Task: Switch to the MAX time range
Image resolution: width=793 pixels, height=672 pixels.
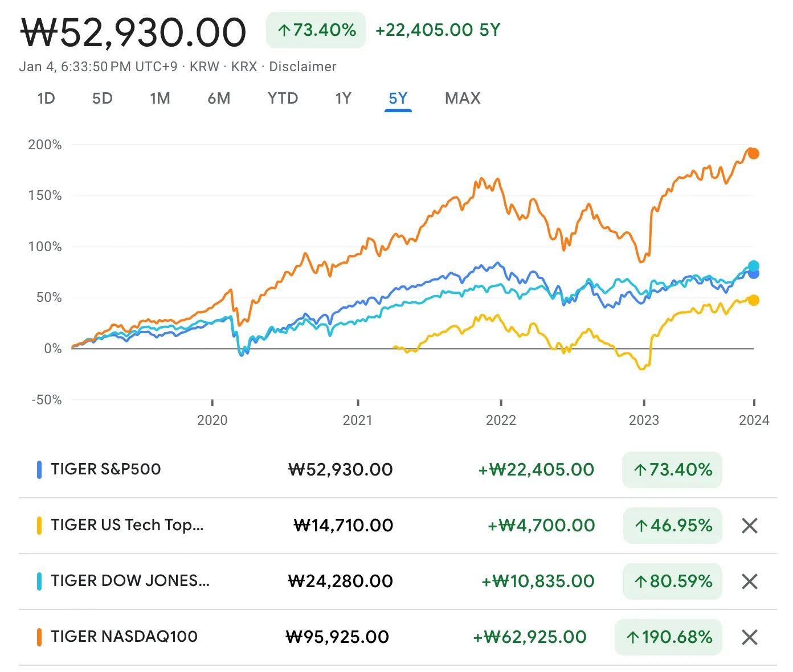Action: pyautogui.click(x=462, y=98)
